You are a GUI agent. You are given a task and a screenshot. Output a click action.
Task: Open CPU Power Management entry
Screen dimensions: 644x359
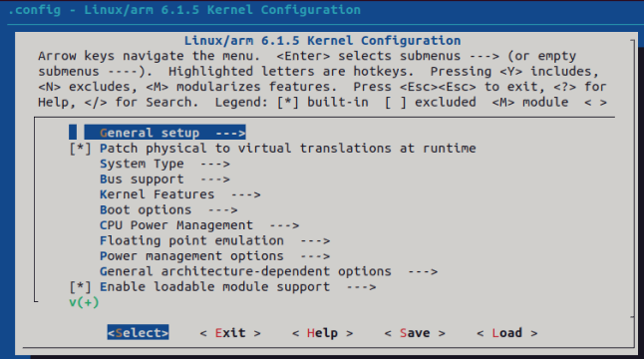pyautogui.click(x=199, y=225)
